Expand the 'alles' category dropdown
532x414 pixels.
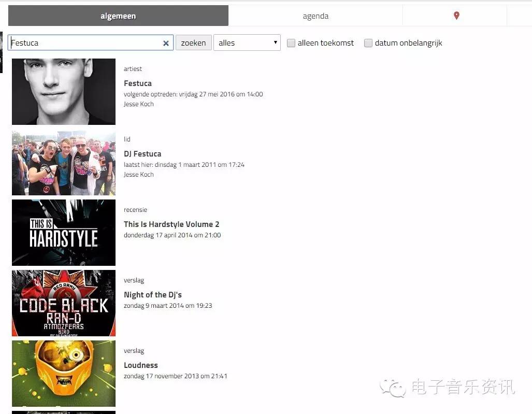click(247, 43)
